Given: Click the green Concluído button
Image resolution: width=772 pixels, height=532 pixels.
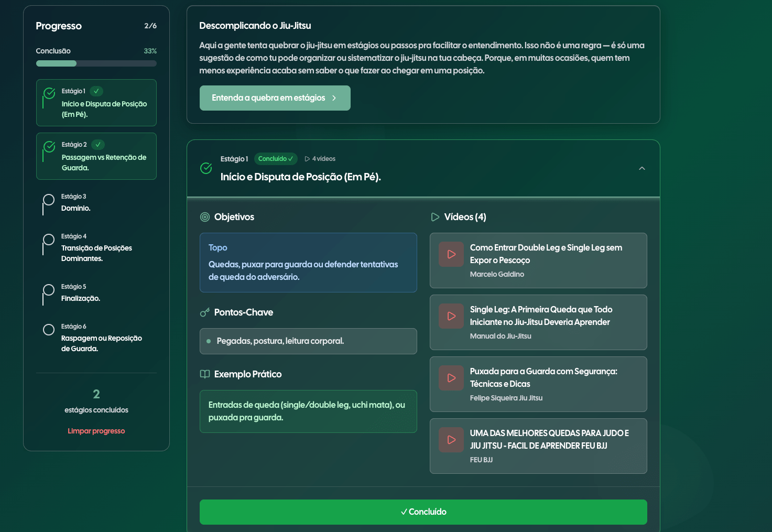Looking at the screenshot, I should [423, 512].
